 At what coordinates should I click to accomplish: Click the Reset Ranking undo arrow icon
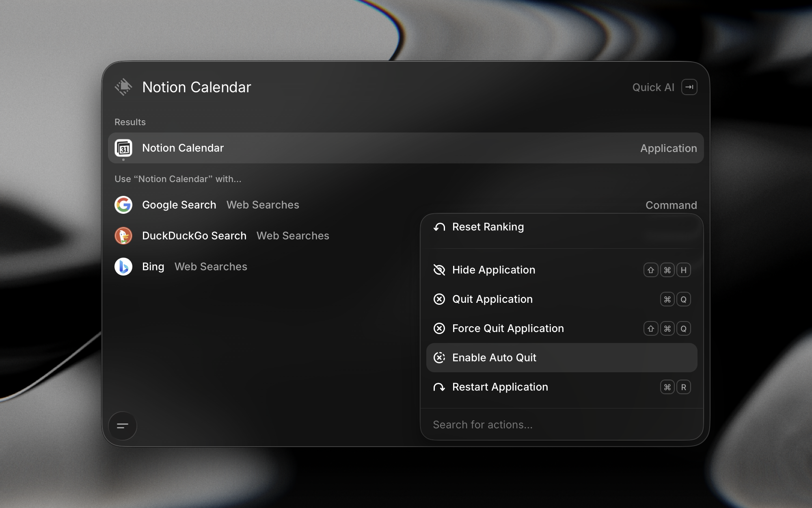click(439, 227)
